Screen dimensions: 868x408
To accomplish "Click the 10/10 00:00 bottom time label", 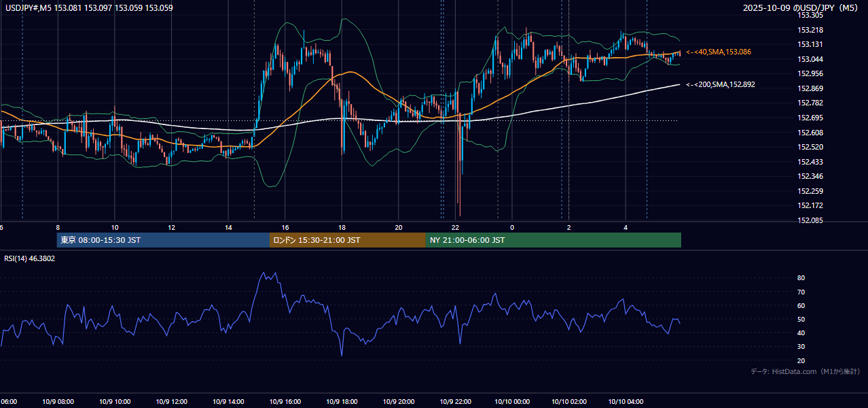I will tap(512, 402).
